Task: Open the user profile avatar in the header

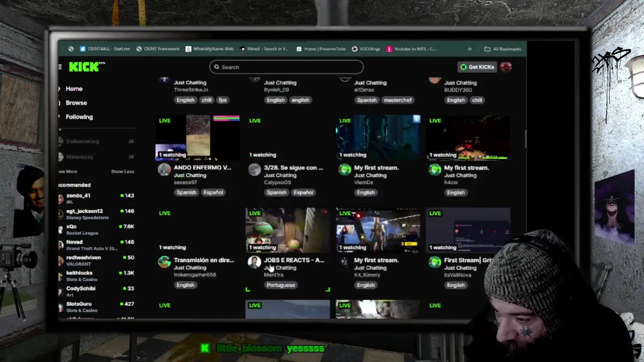Action: 506,67
